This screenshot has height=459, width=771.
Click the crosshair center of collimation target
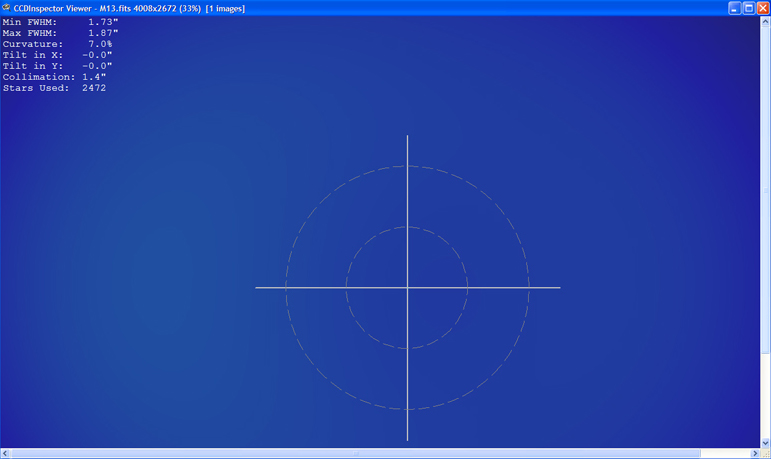pos(407,288)
